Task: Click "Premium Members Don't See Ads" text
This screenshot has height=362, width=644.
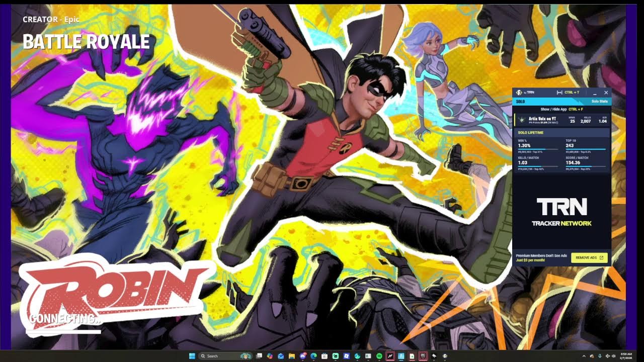Action: (x=541, y=255)
